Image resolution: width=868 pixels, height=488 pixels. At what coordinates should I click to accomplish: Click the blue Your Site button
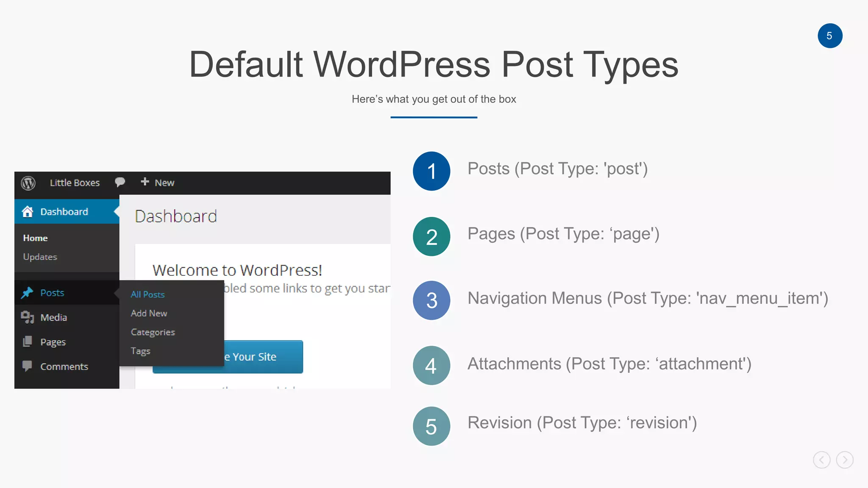pos(264,357)
